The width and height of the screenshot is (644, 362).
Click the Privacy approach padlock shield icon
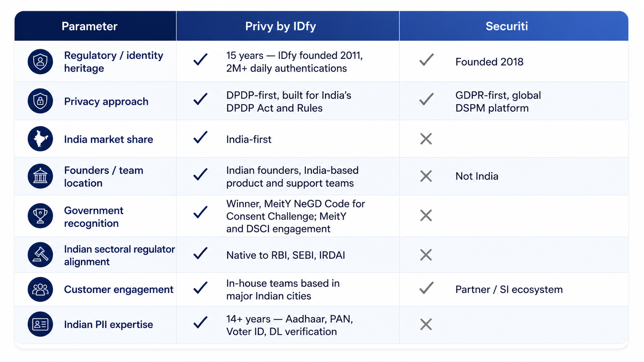click(x=40, y=101)
